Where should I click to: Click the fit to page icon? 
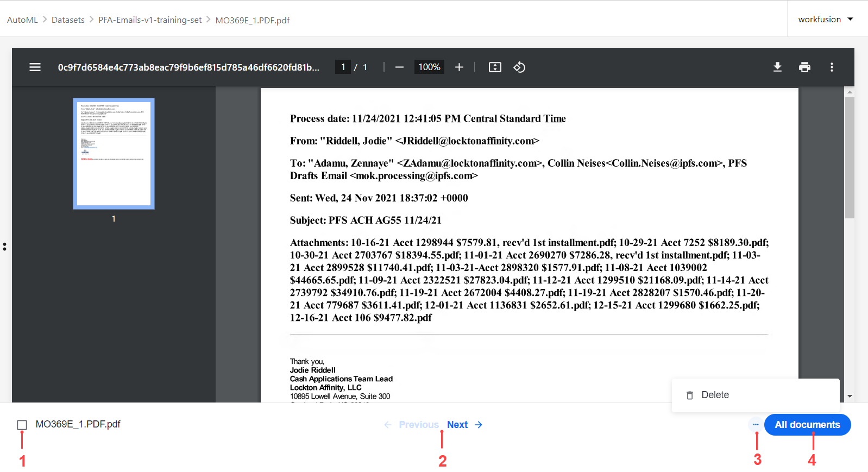point(495,67)
